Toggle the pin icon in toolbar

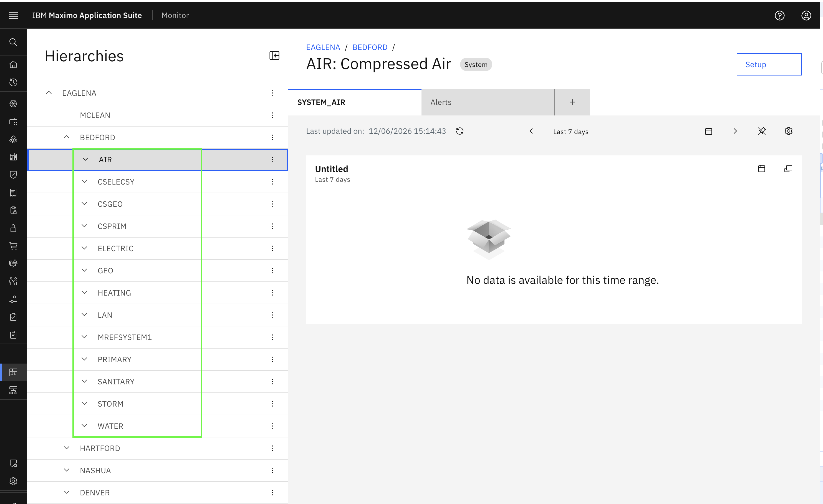click(762, 131)
